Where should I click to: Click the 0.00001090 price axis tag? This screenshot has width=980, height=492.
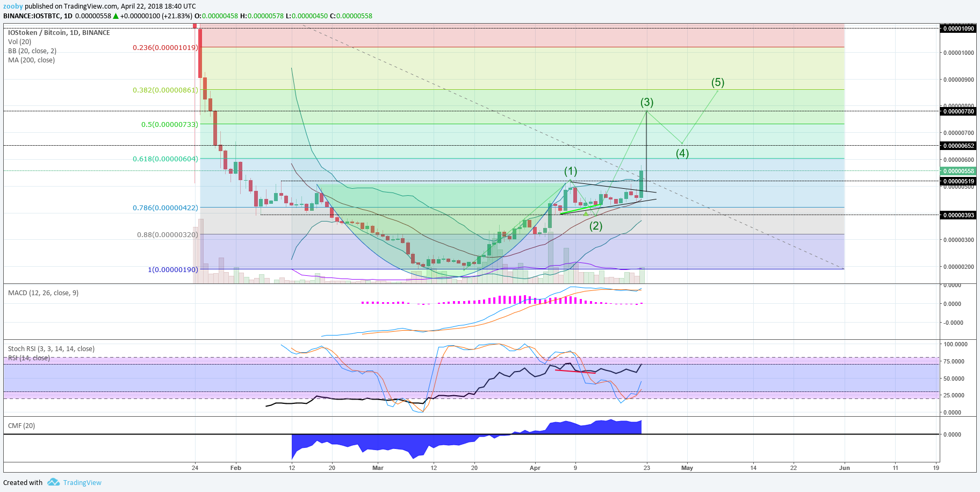pos(958,28)
